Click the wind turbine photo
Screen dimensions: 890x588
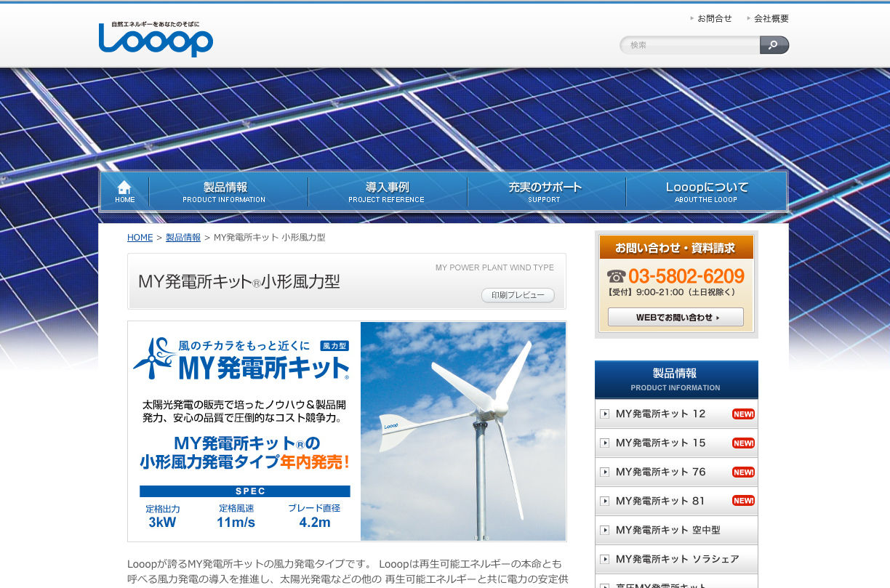pos(463,431)
